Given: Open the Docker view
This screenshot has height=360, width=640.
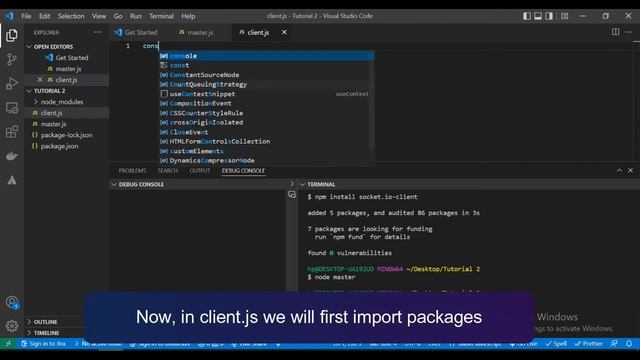Looking at the screenshot, I should coord(12,156).
